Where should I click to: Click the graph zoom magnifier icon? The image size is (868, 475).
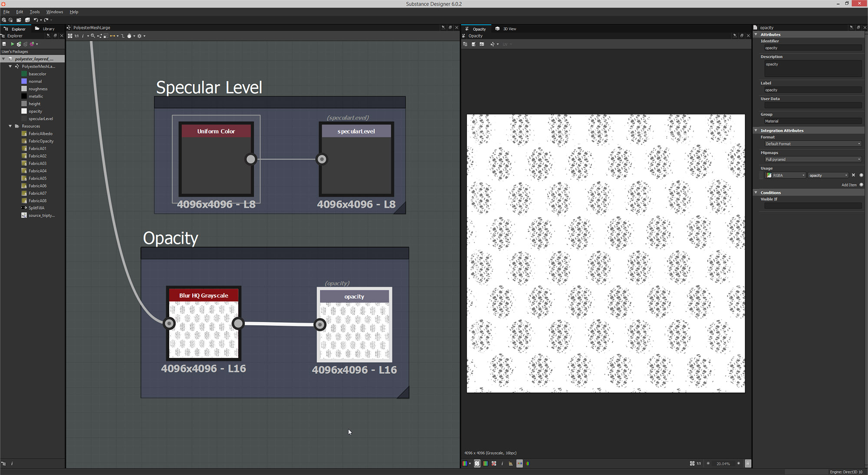click(93, 36)
